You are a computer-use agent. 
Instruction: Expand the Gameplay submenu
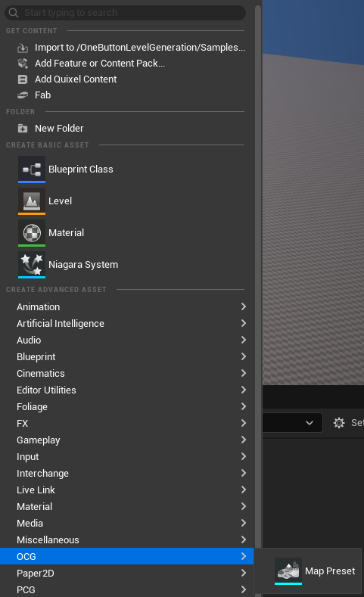[x=127, y=440]
